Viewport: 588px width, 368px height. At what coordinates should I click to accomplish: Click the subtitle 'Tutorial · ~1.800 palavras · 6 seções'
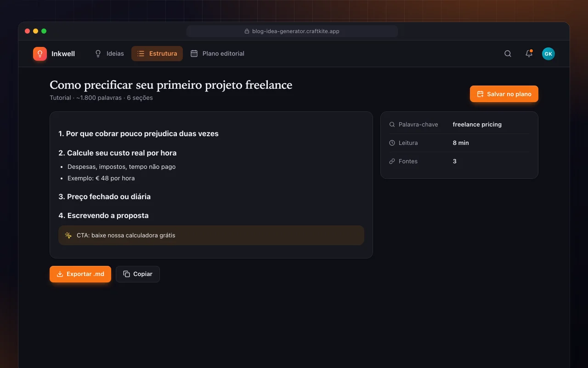[x=101, y=98]
